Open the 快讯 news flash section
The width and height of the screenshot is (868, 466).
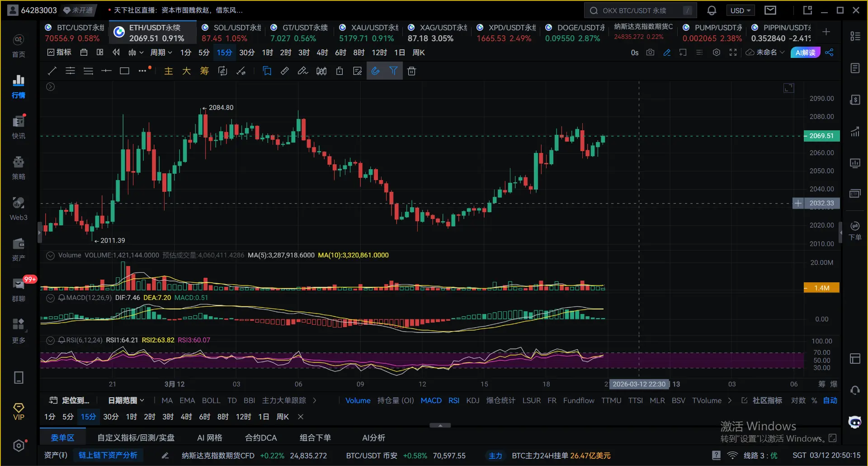(x=19, y=127)
